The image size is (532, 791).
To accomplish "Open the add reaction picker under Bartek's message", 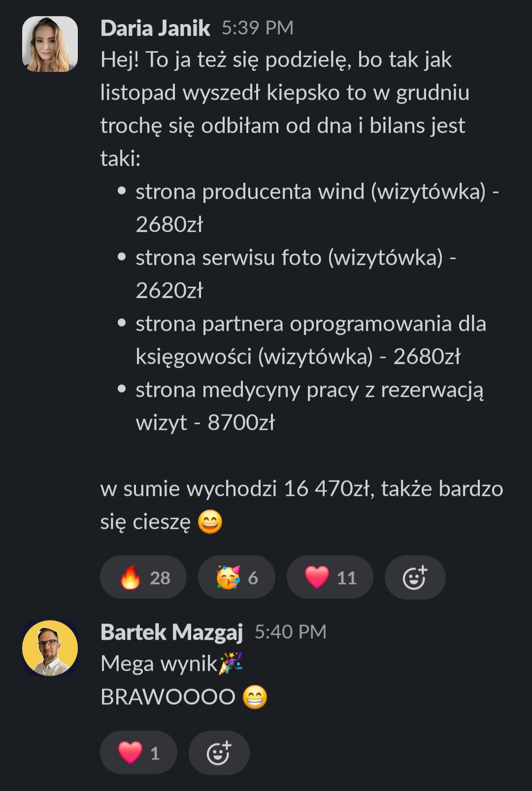I will 219,753.
